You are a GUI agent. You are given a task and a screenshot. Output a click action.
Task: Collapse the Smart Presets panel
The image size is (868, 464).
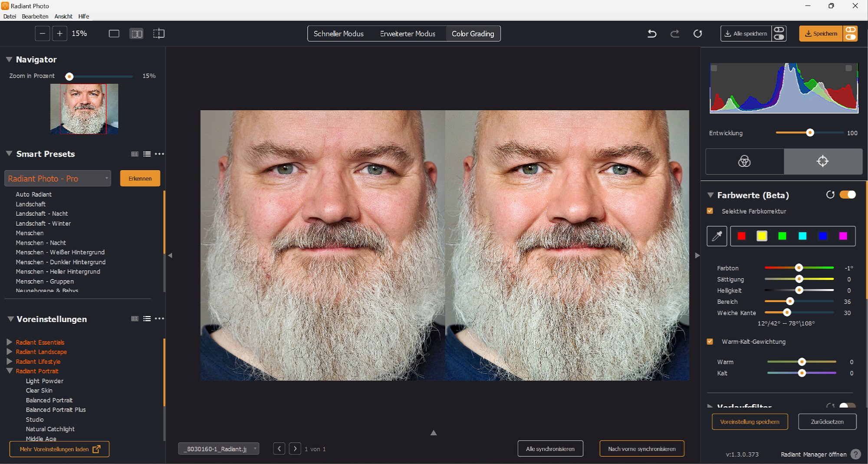pyautogui.click(x=9, y=154)
